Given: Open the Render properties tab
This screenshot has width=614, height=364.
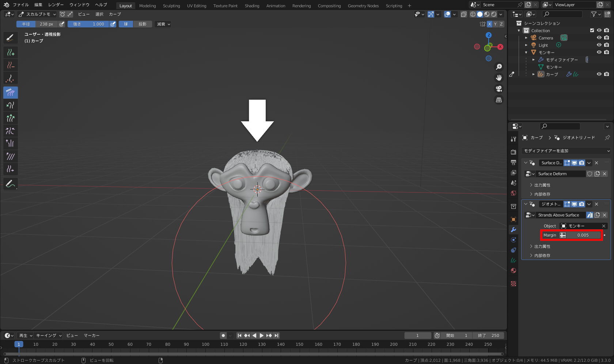Looking at the screenshot, I should coord(513,152).
